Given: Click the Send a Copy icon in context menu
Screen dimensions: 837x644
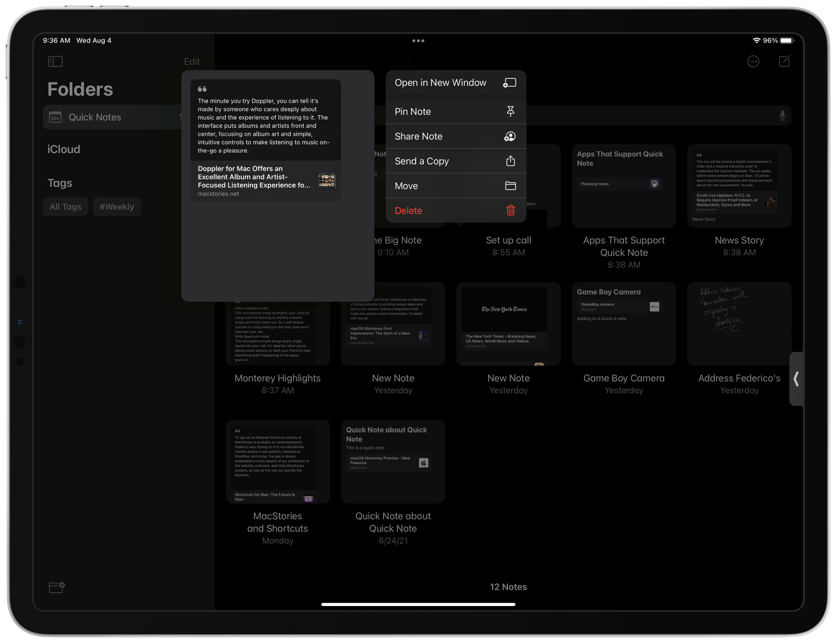Looking at the screenshot, I should (x=511, y=162).
